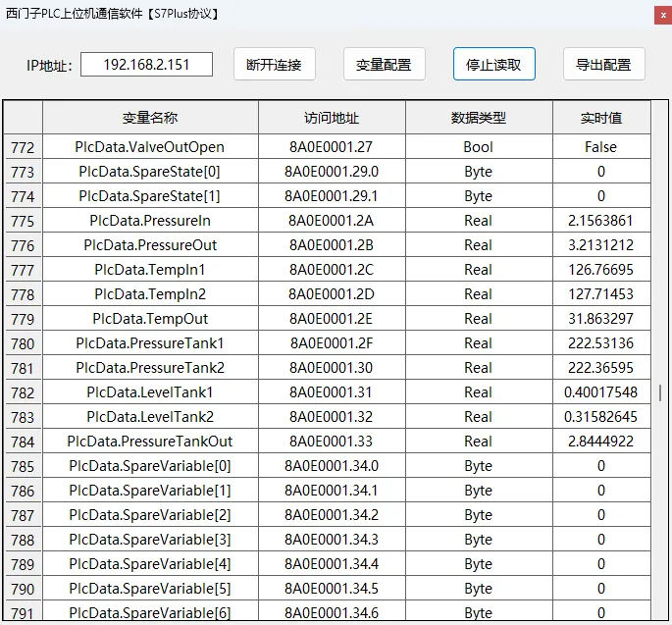This screenshot has width=672, height=625.
Task: Click cell PlcData.SpareState[1]
Action: (150, 196)
